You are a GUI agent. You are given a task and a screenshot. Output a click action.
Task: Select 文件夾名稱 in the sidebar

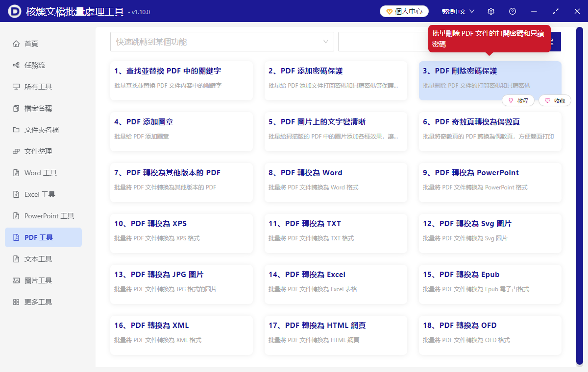(x=43, y=130)
